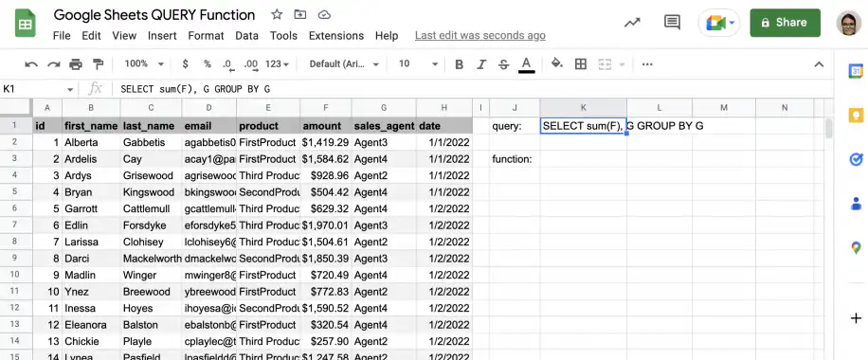Open Google Tasks side panel

pos(856,159)
